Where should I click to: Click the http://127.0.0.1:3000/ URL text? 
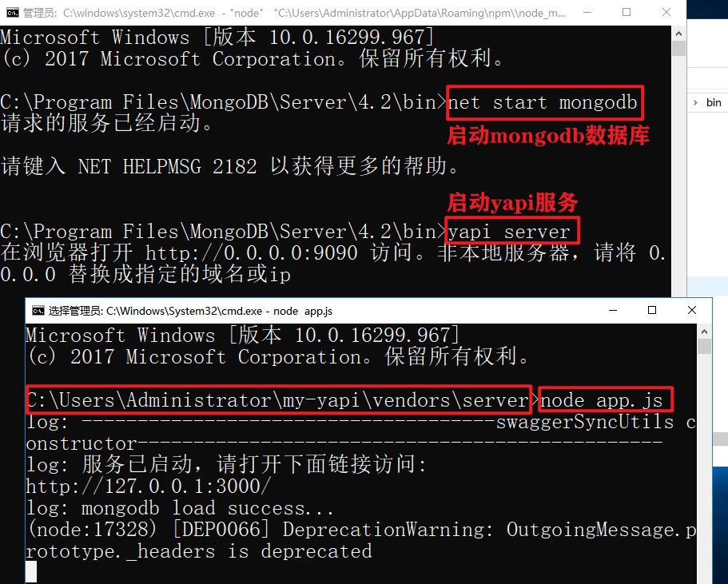(x=148, y=486)
